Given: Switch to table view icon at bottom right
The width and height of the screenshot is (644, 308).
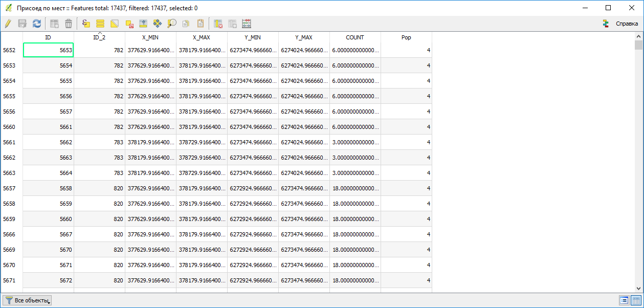Looking at the screenshot, I should [636, 300].
